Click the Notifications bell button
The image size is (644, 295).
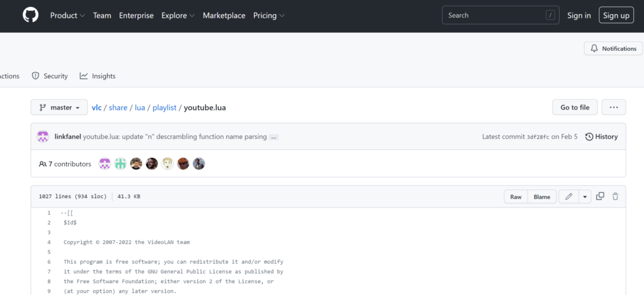point(613,48)
